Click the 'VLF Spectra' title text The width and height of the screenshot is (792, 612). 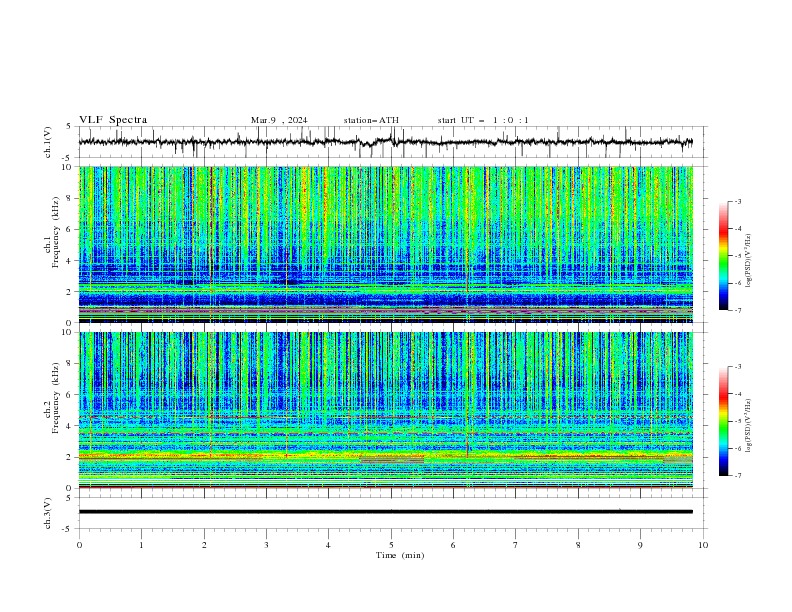click(x=113, y=120)
